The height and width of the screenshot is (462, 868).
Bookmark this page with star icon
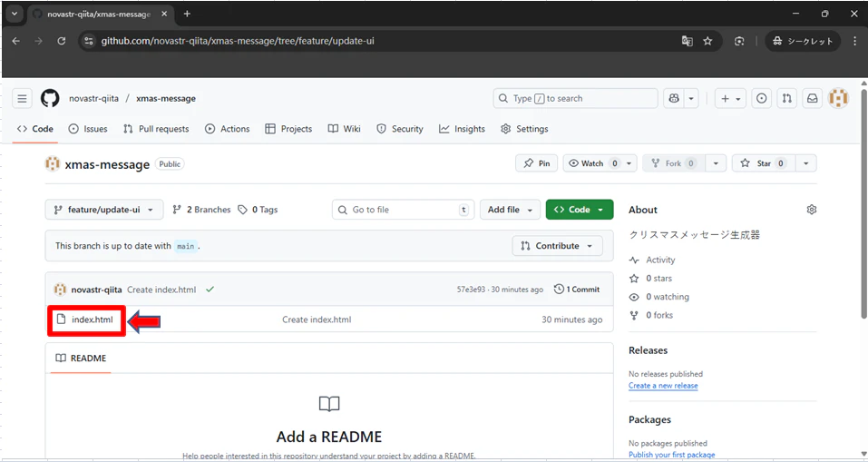tap(707, 41)
